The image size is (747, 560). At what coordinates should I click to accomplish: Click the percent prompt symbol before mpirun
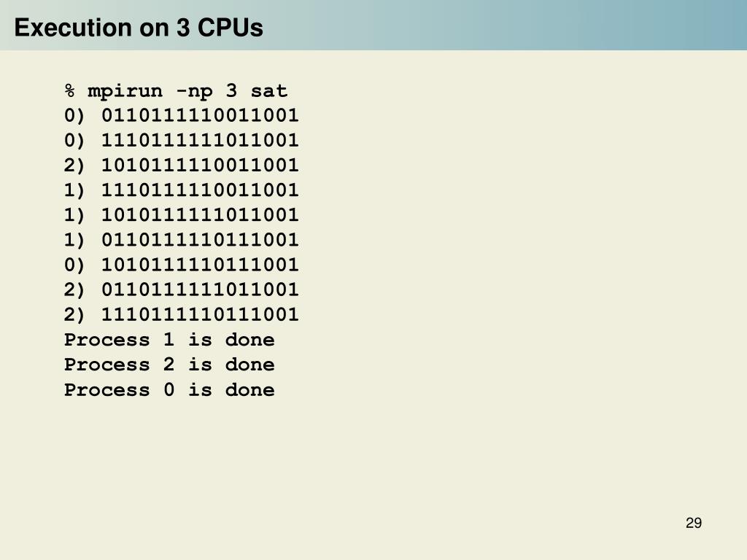tap(69, 90)
